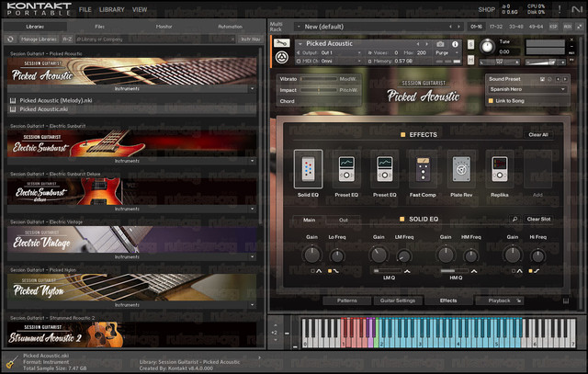Open the VIEW menu
The image size is (588, 374).
point(140,9)
